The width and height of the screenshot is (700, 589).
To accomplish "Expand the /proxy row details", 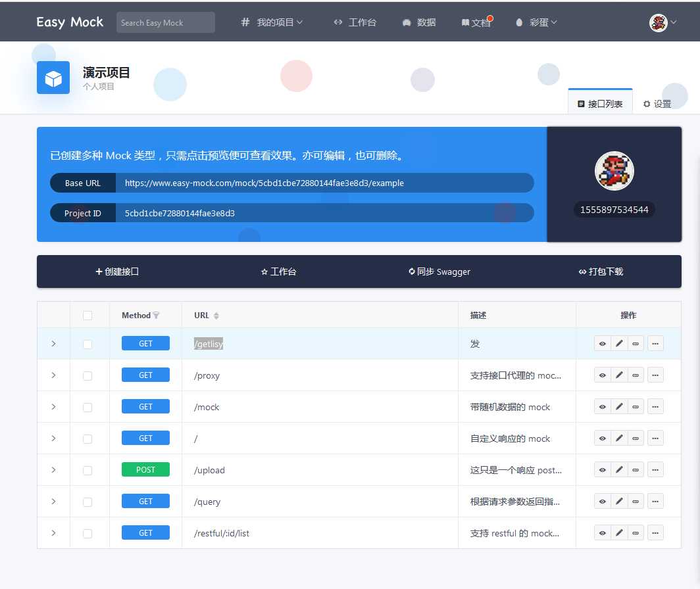I will [53, 375].
